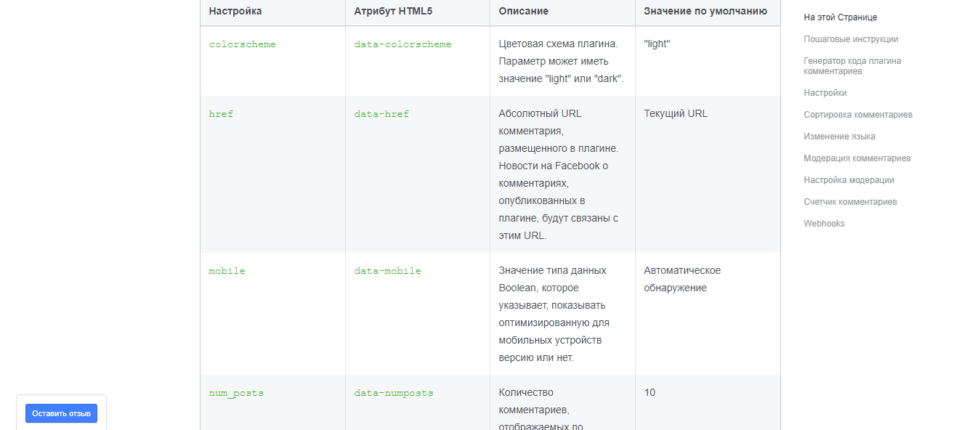The height and width of the screenshot is (430, 980).
Task: Jump to Счетчик комментариев section
Action: pos(850,202)
